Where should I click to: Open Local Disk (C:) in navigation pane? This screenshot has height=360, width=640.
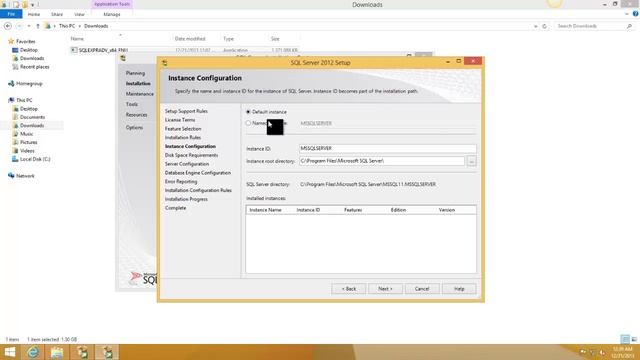coord(35,159)
